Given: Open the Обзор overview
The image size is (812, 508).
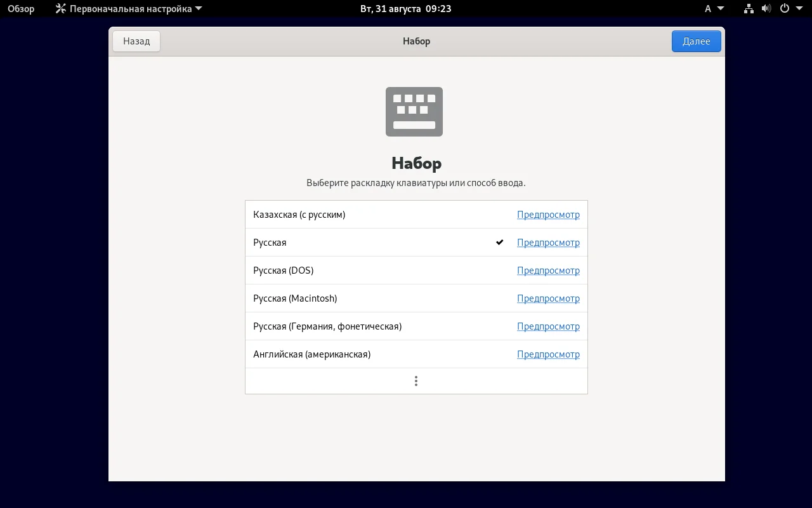Looking at the screenshot, I should (x=20, y=8).
